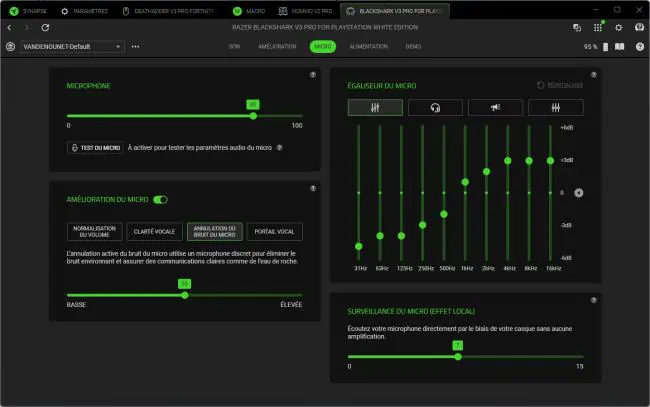
Task: Open the user guide book icon
Action: 619,46
